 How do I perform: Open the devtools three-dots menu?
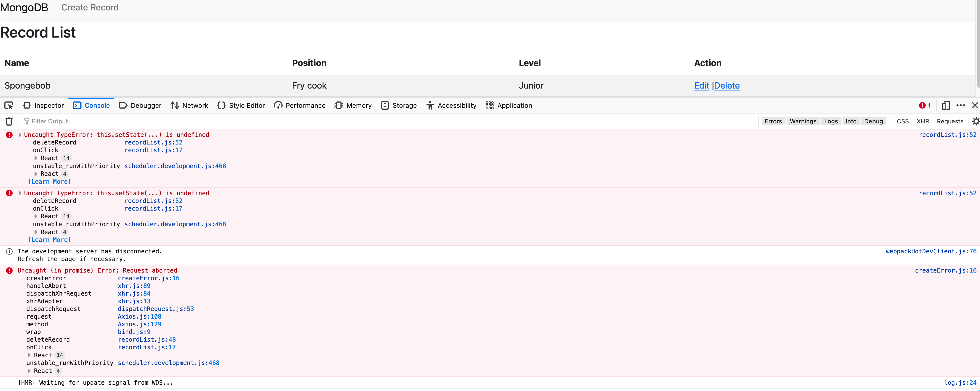[961, 105]
